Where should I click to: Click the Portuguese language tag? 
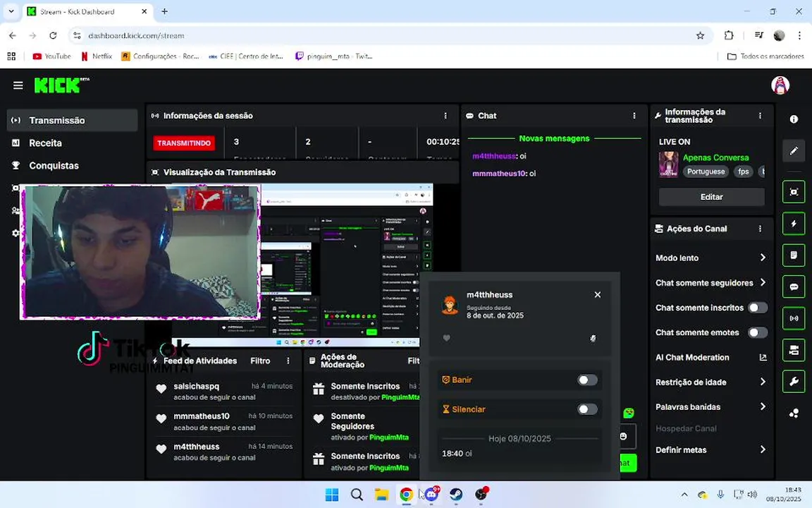click(706, 171)
